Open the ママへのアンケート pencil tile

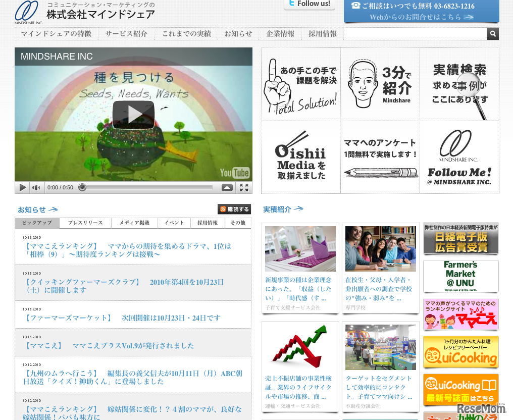(380, 157)
